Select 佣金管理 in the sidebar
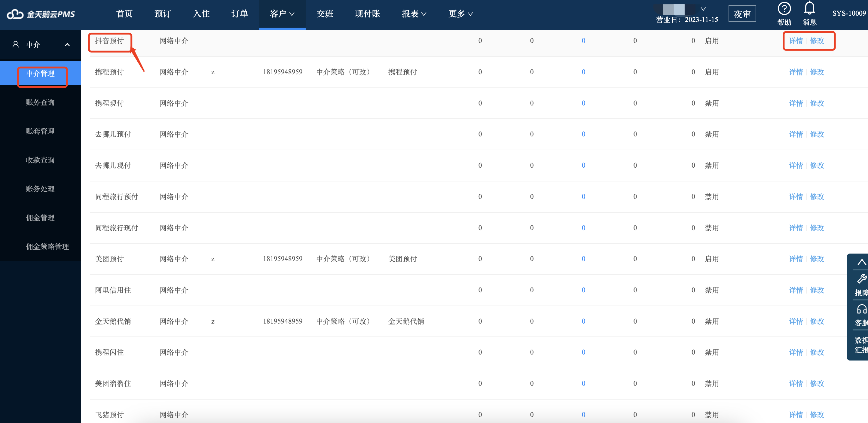This screenshot has width=868, height=423. click(x=41, y=218)
